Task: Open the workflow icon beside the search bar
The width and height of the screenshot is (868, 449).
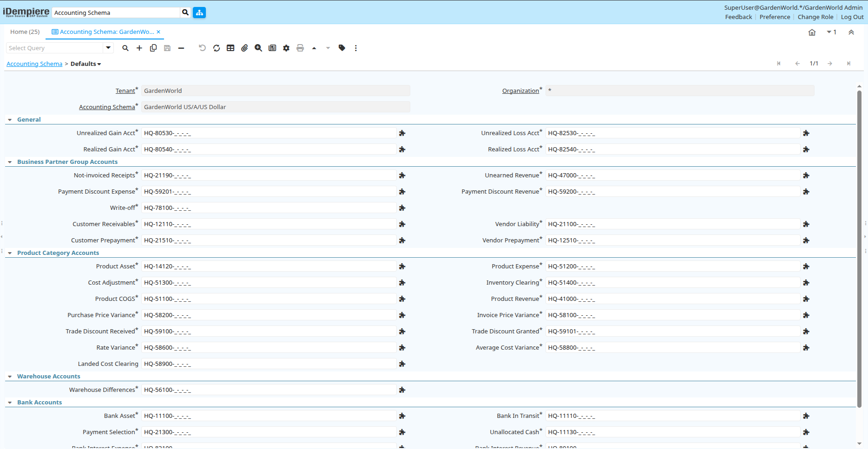Action: click(199, 13)
